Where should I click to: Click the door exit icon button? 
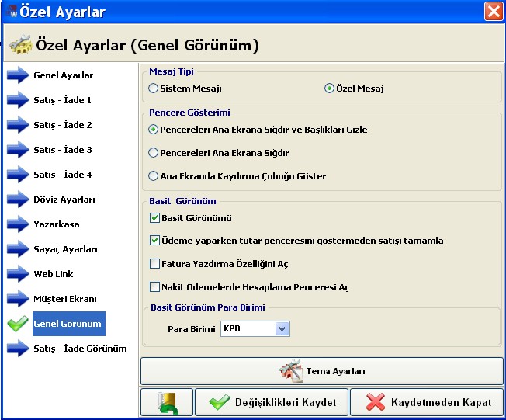[167, 402]
